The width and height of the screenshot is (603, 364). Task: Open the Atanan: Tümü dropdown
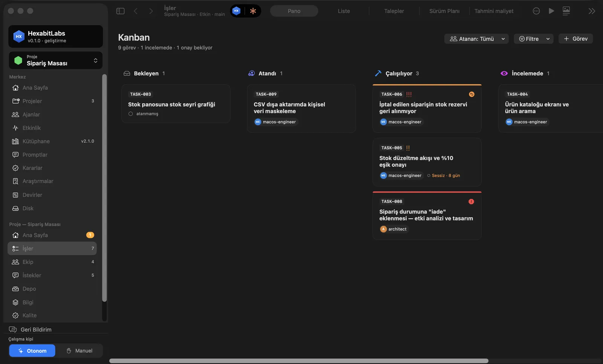477,39
